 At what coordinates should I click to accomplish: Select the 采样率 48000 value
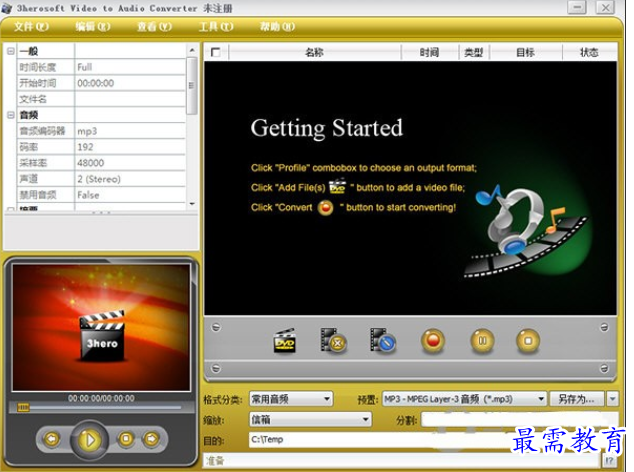click(130, 163)
